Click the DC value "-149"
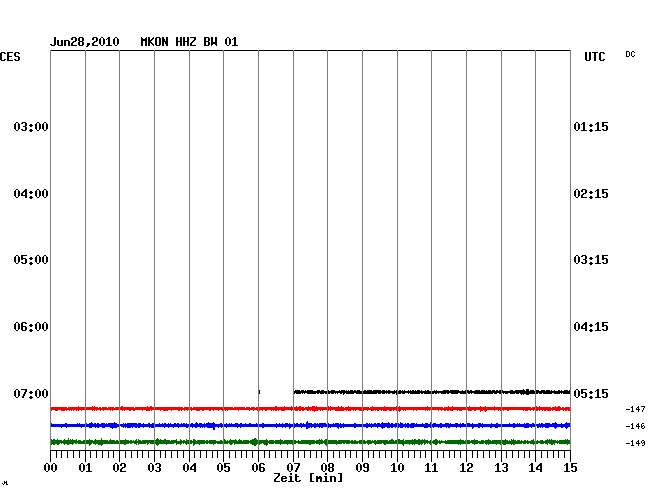The width and height of the screenshot is (650, 494). pos(635,443)
